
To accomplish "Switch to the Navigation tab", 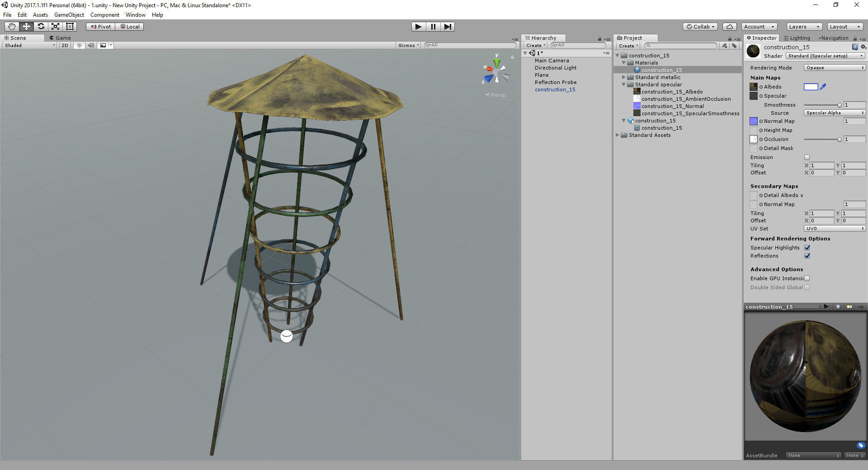I will [834, 38].
